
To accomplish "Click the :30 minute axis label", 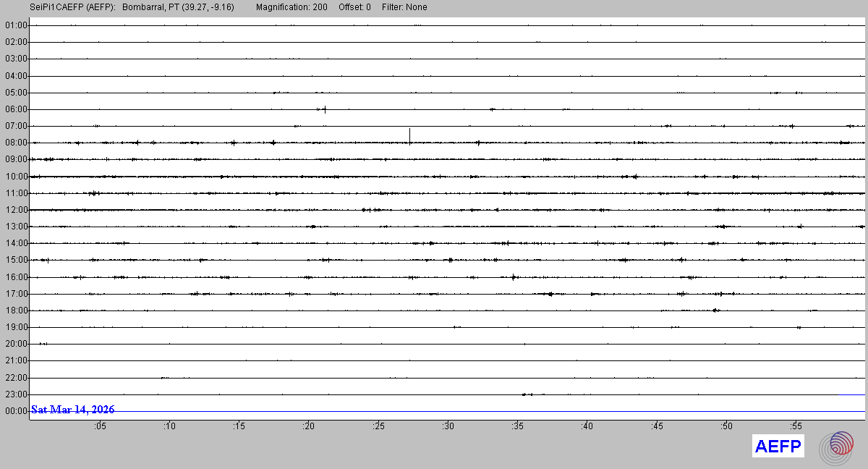I will 448,426.
